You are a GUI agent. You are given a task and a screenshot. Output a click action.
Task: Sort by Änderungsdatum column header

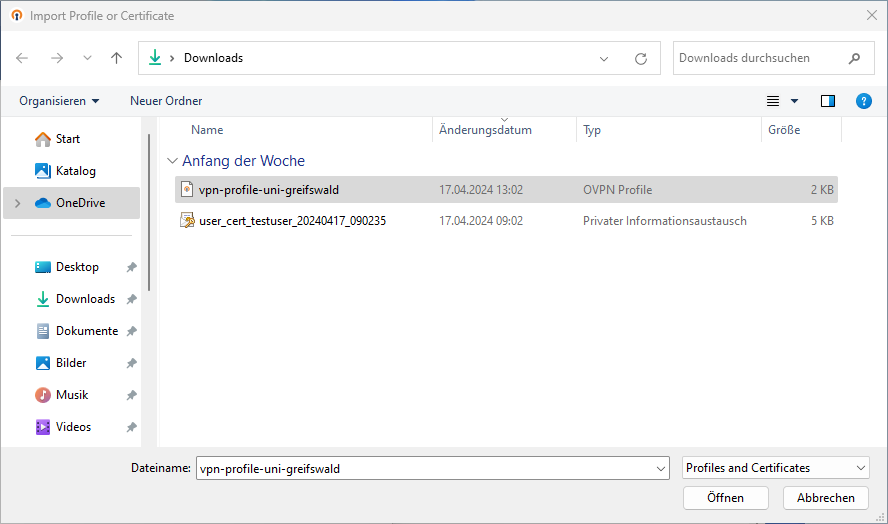coord(485,130)
